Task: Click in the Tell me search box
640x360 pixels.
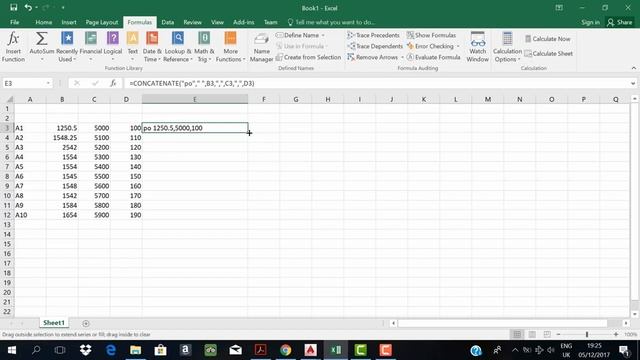Action: click(331, 22)
